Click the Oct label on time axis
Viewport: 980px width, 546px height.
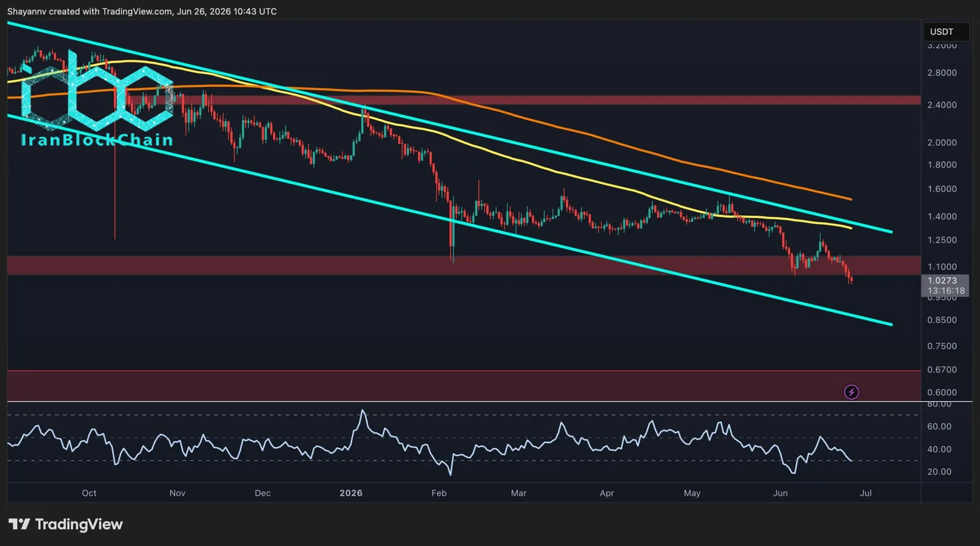89,493
